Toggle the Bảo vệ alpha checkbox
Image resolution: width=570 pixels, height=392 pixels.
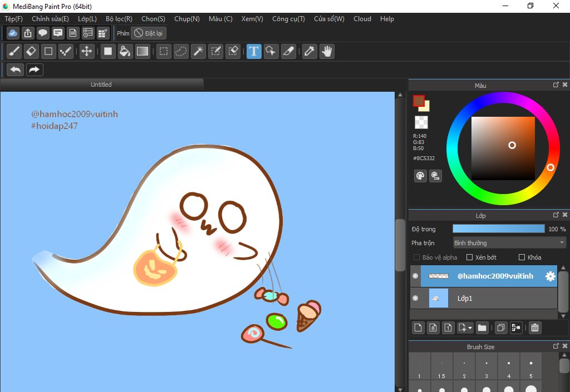tap(416, 257)
